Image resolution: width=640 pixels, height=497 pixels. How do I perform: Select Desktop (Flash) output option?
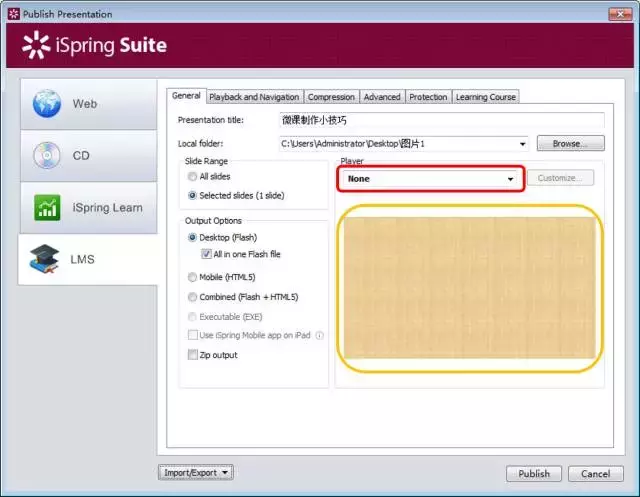coord(192,237)
